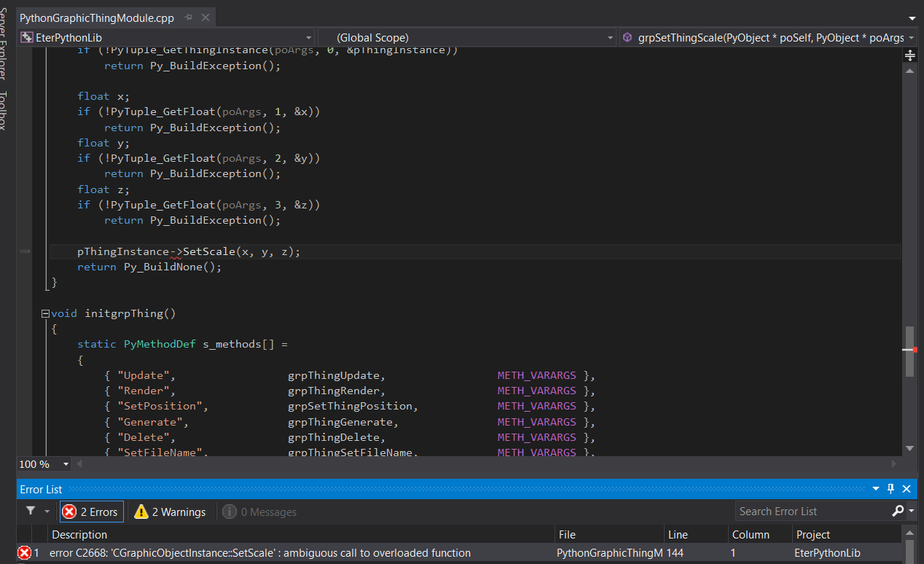Pin the PythonGraphicThingModule.cpp tab
Screen dimensions: 924x564
pos(189,17)
